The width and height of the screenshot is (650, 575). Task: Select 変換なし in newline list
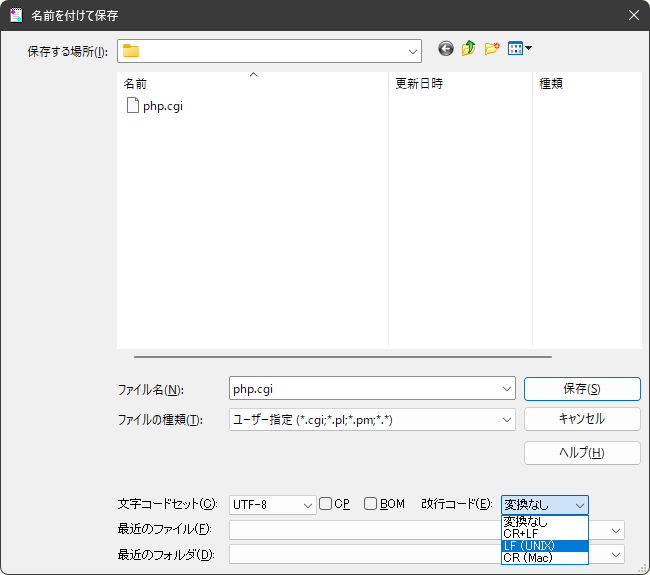tap(545, 522)
